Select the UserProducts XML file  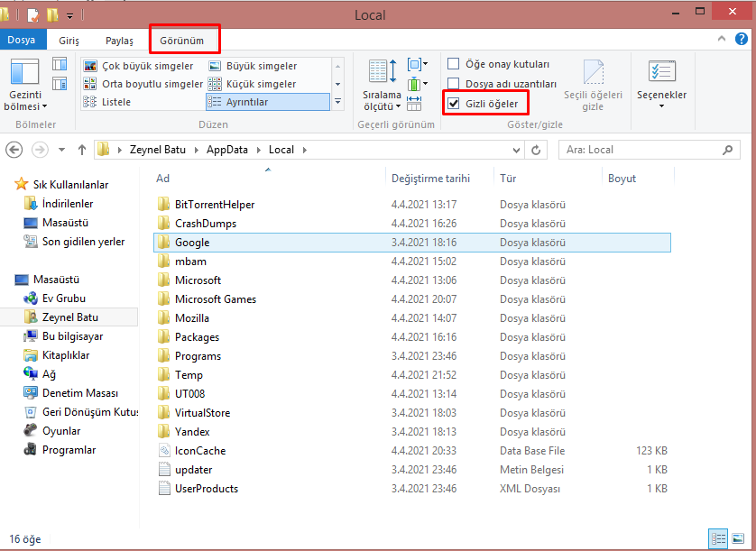(411, 489)
